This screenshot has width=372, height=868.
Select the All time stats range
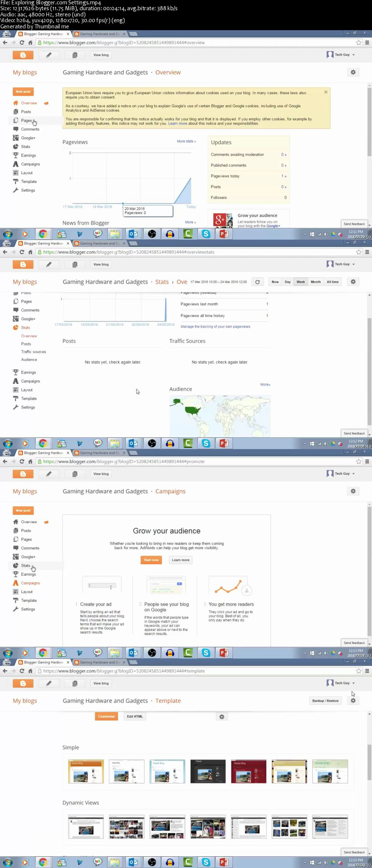(332, 282)
